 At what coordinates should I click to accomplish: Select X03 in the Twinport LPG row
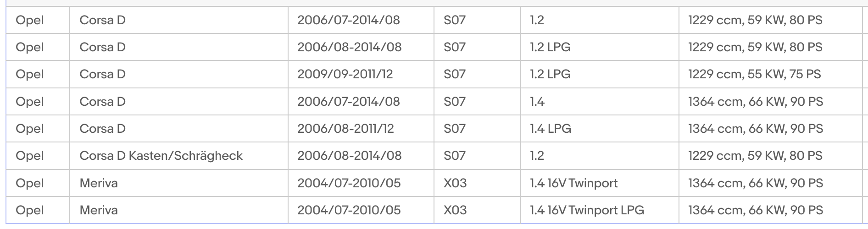tap(455, 210)
